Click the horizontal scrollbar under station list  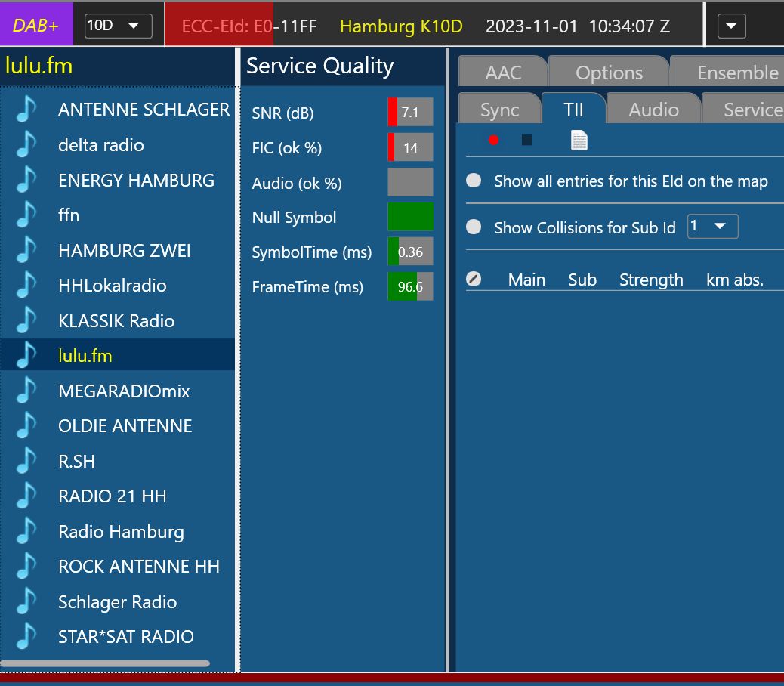pyautogui.click(x=106, y=664)
